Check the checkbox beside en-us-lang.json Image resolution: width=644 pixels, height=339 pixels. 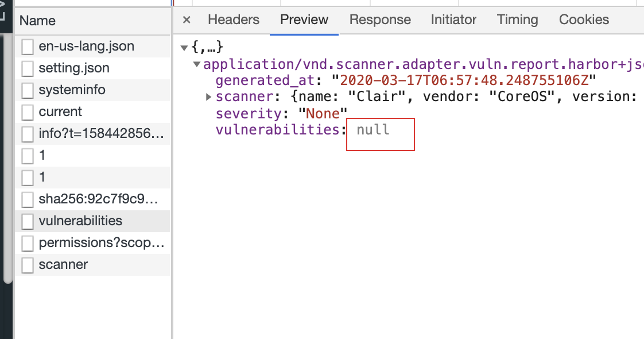click(26, 47)
